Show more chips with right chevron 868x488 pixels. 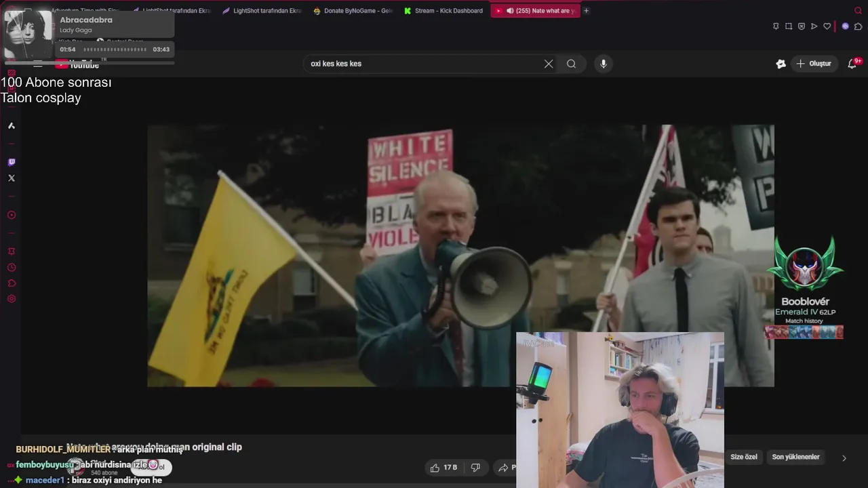point(844,458)
